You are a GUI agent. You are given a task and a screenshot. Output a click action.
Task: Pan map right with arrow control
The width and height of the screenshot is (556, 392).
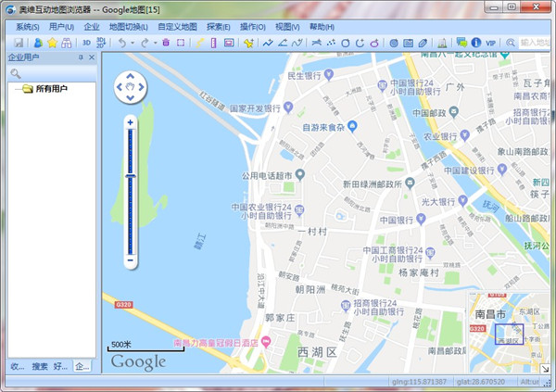pos(141,87)
